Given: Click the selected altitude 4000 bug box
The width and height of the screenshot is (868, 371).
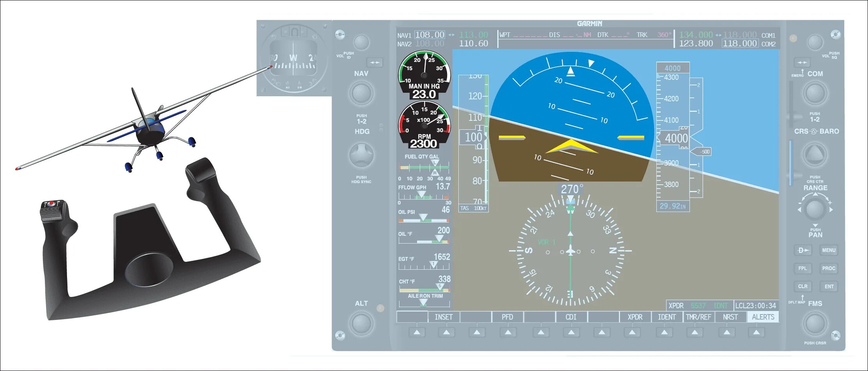Looking at the screenshot, I should point(673,68).
